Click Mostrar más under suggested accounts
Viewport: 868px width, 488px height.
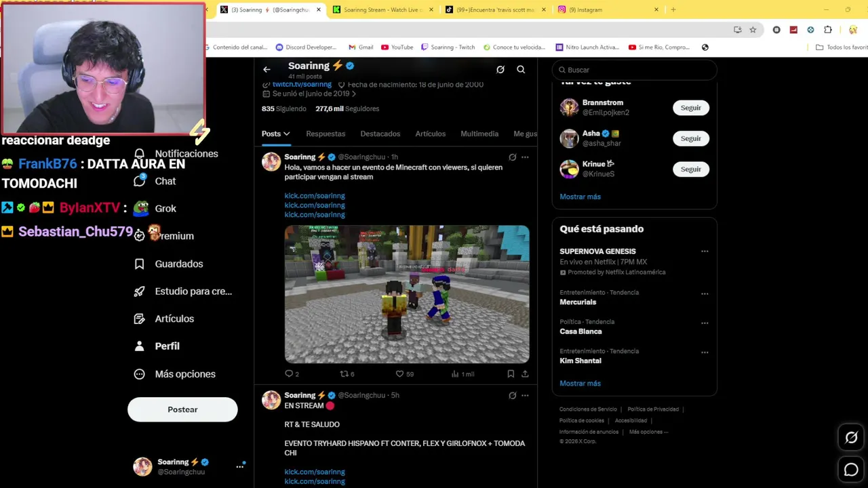point(580,197)
